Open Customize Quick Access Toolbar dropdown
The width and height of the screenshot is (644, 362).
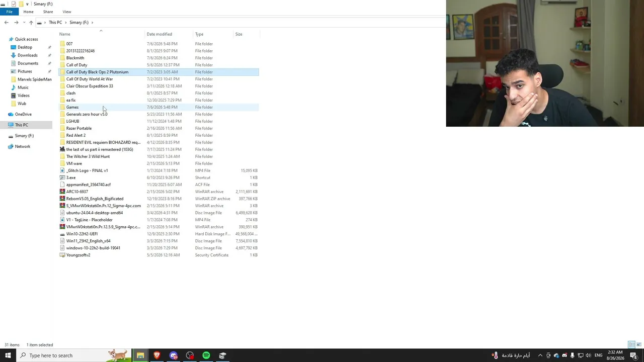click(27, 4)
